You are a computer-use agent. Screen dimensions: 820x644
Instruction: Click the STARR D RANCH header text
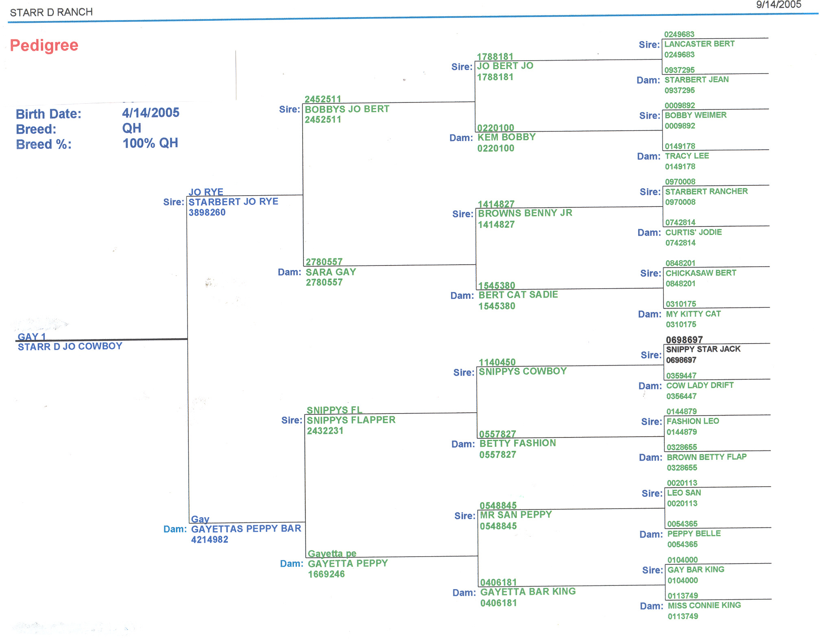click(x=51, y=12)
